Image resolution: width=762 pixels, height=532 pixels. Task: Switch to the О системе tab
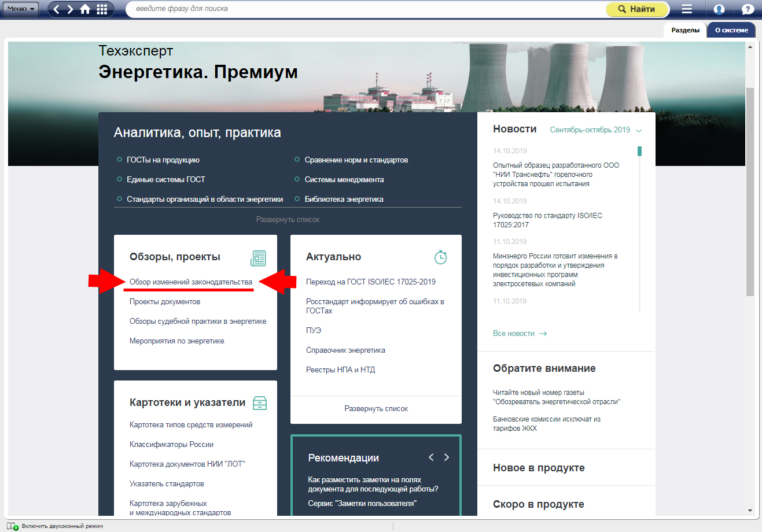coord(731,30)
